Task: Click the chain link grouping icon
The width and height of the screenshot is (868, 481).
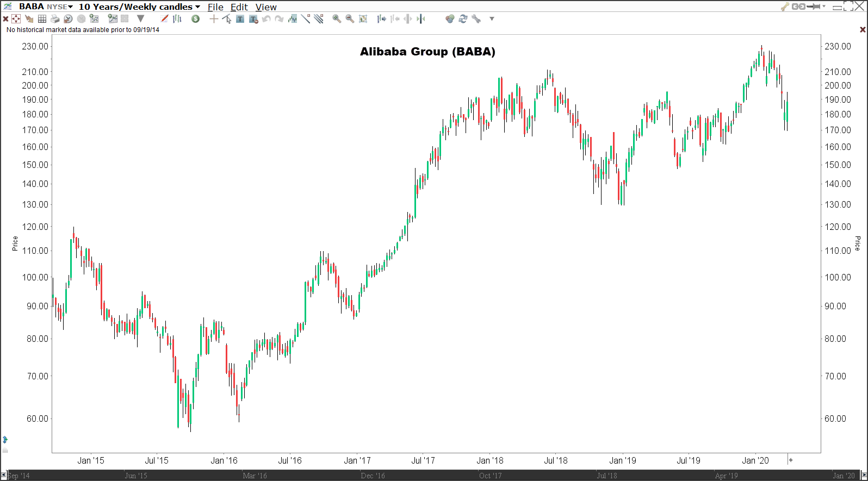Action: click(x=798, y=7)
